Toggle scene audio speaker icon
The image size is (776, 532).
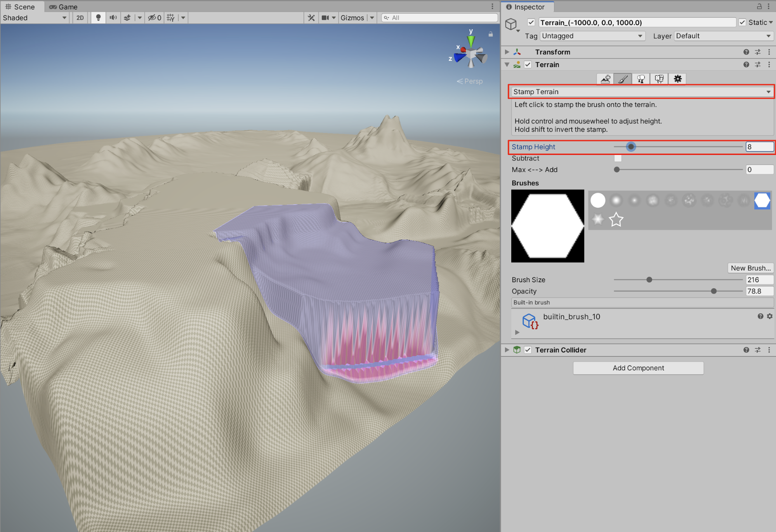[x=113, y=17]
